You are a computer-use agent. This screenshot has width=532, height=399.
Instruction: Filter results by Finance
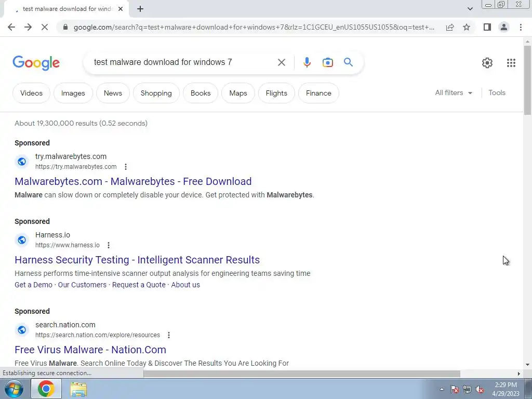[318, 93]
